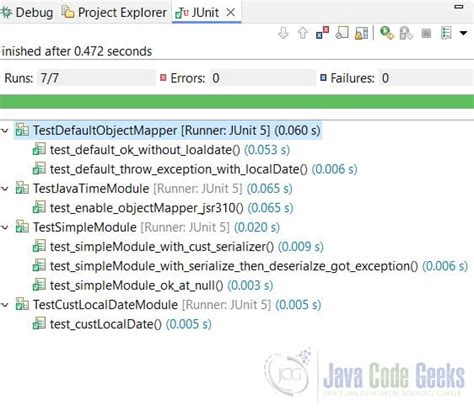Viewport: 474px width, 411px height.
Task: Open the test run history icon
Action: 446,33
